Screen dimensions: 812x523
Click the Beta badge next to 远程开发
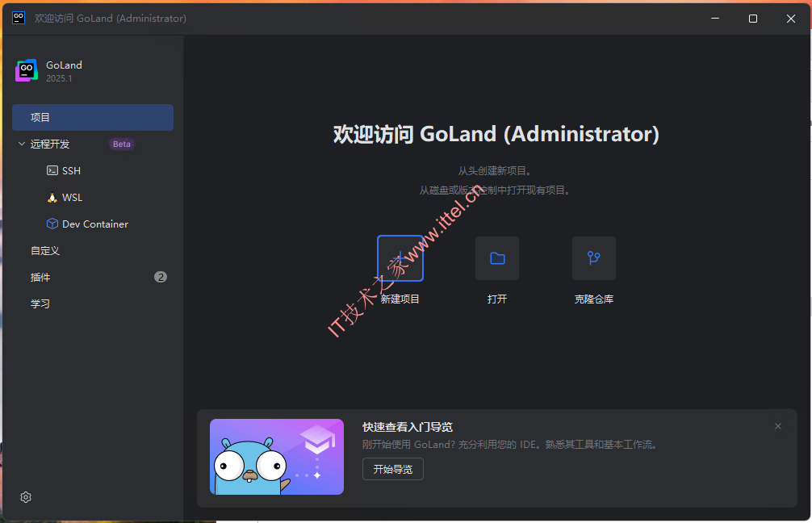tap(122, 144)
